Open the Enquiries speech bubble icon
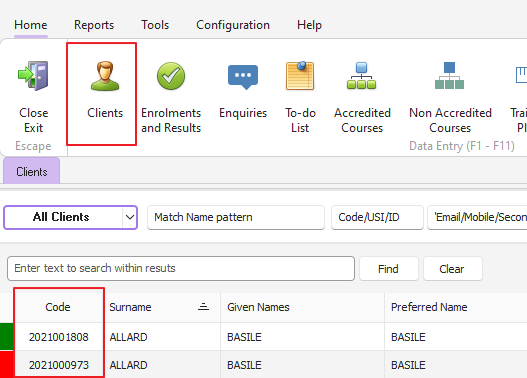 click(x=243, y=77)
